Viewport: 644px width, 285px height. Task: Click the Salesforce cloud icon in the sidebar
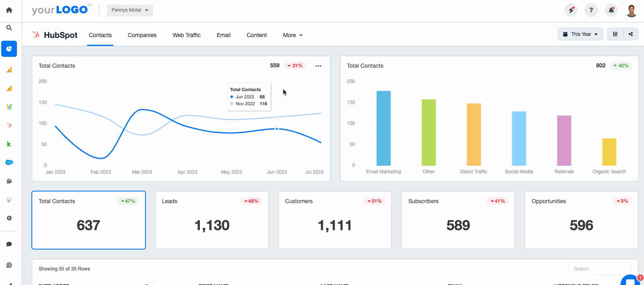click(x=9, y=162)
